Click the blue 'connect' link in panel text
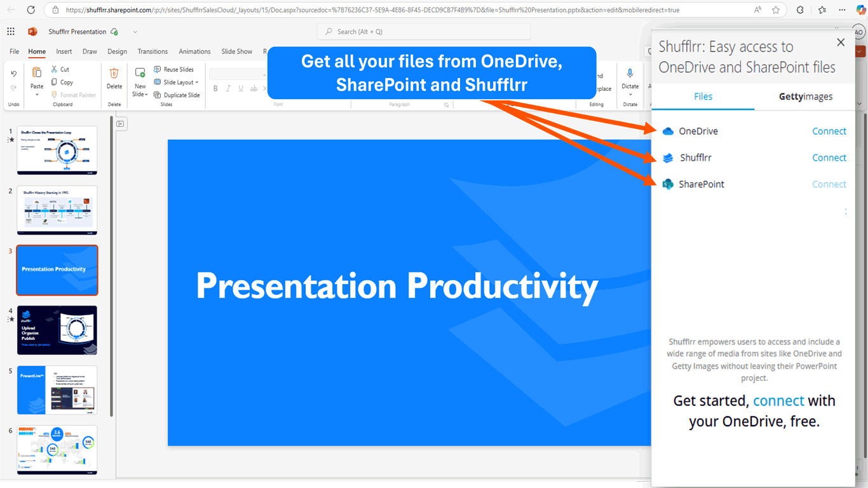 [x=778, y=401]
